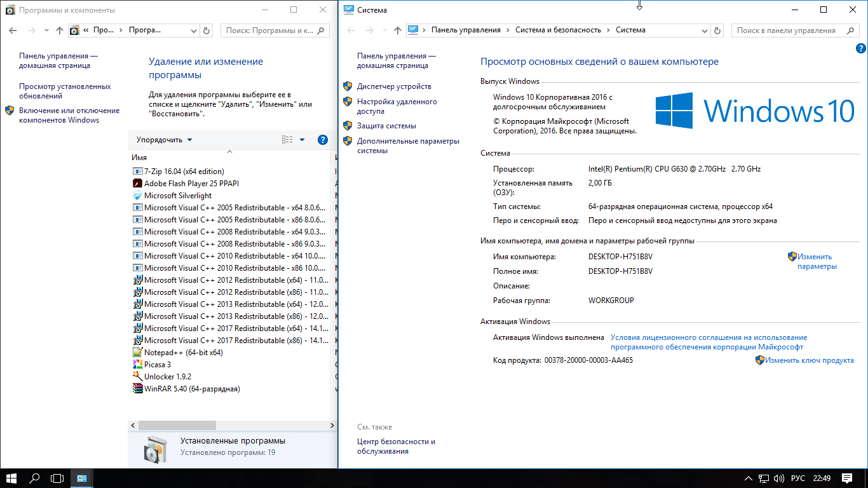Open Диспетчер устройств link
This screenshot has width=868, height=488.
394,86
